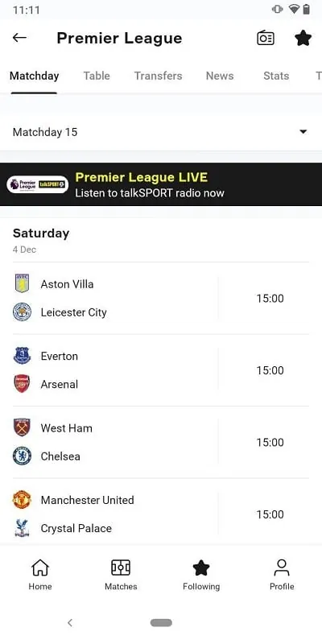Open the radio icon in header
The height and width of the screenshot is (644, 322).
[266, 38]
